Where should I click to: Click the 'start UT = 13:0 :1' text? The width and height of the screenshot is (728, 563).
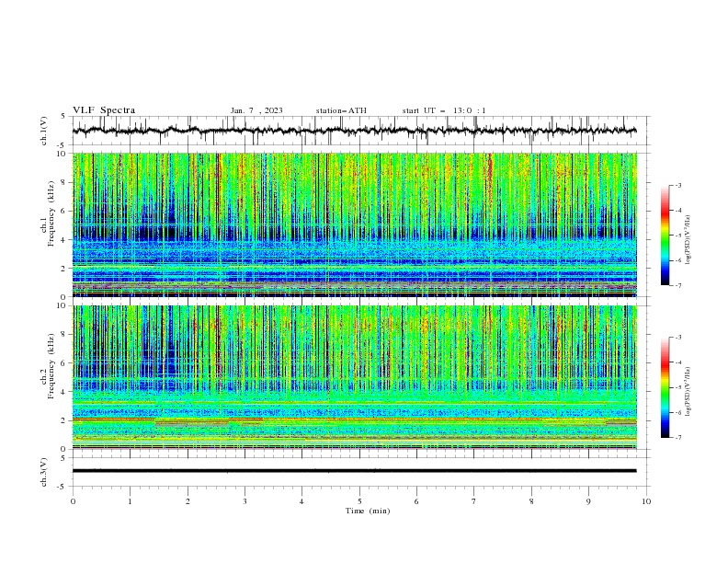444,110
